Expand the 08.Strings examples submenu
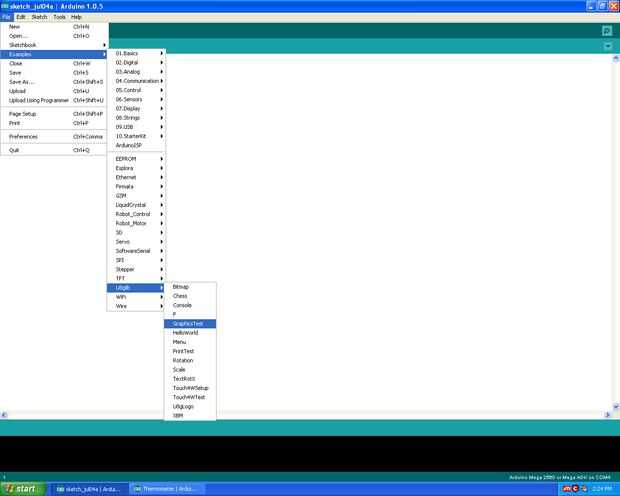 coord(136,118)
